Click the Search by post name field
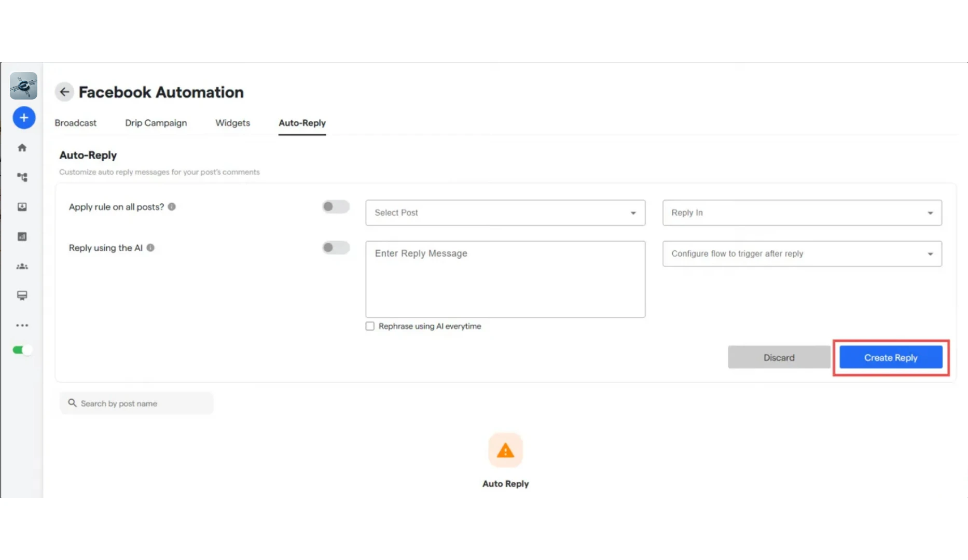Viewport: 968px width, 560px height. point(136,403)
